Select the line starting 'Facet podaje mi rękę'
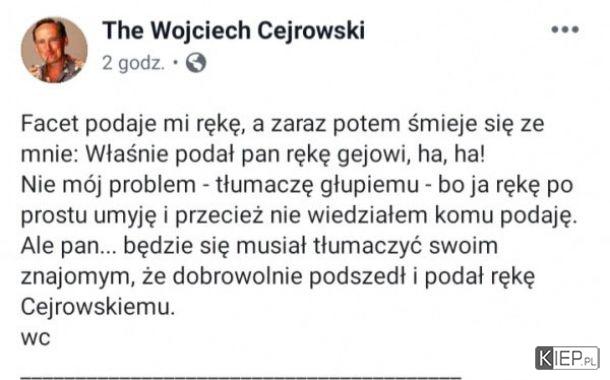The width and height of the screenshot is (610, 380). point(282,124)
